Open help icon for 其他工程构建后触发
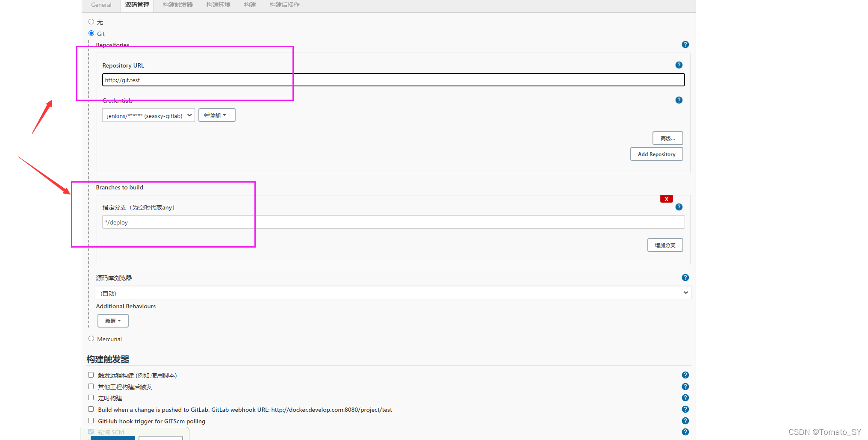Viewport: 868px width, 440px height. [685, 387]
